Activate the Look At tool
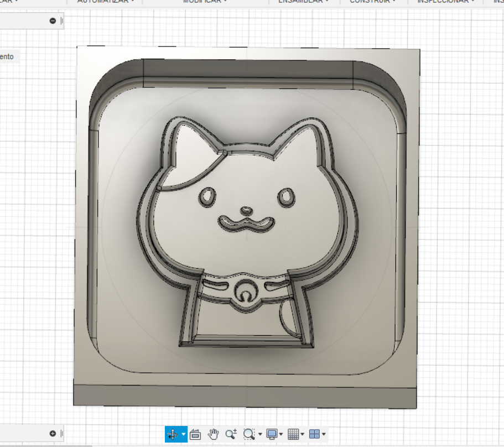Viewport: 504px width, 447px height. click(195, 434)
